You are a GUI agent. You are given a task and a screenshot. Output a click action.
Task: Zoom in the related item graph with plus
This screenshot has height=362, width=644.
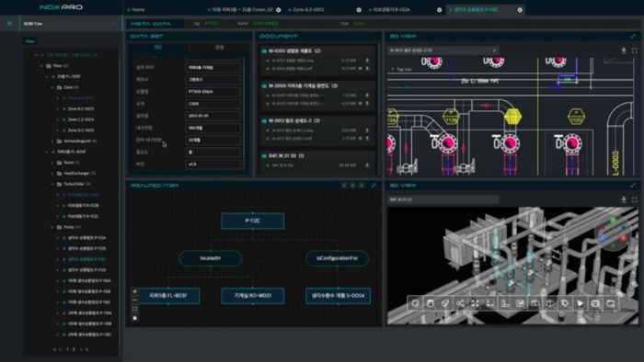tap(134, 291)
